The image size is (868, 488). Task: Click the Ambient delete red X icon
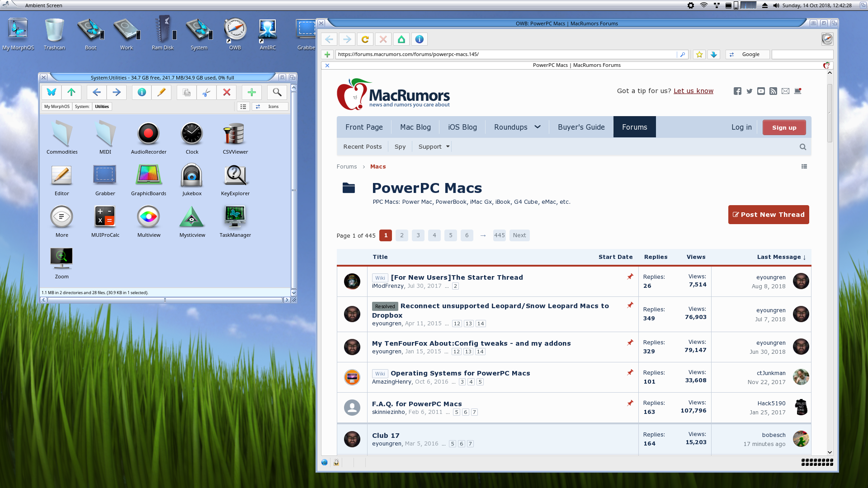pos(226,92)
